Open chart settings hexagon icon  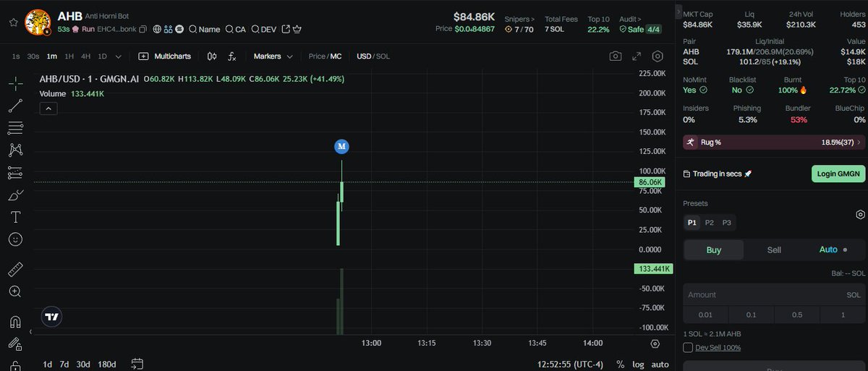[658, 56]
